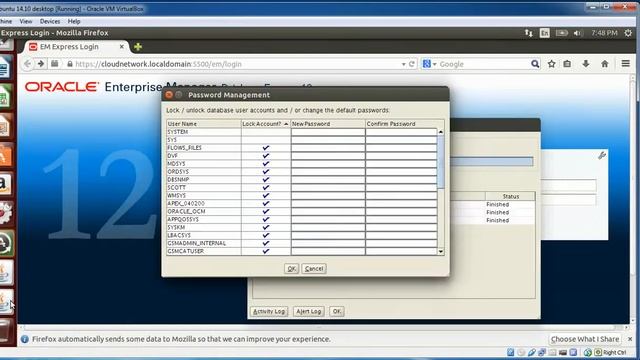Close the EM Express Login tab

(x=122, y=47)
